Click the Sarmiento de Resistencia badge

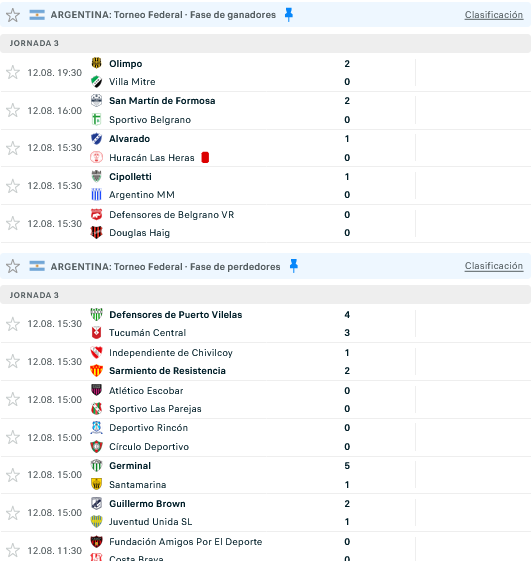(x=97, y=371)
